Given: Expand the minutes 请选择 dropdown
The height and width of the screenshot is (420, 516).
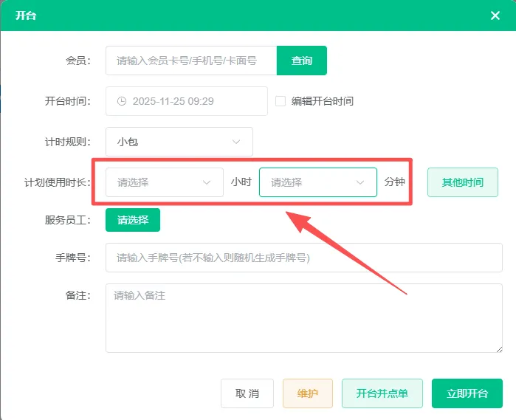Looking at the screenshot, I should click(x=317, y=182).
